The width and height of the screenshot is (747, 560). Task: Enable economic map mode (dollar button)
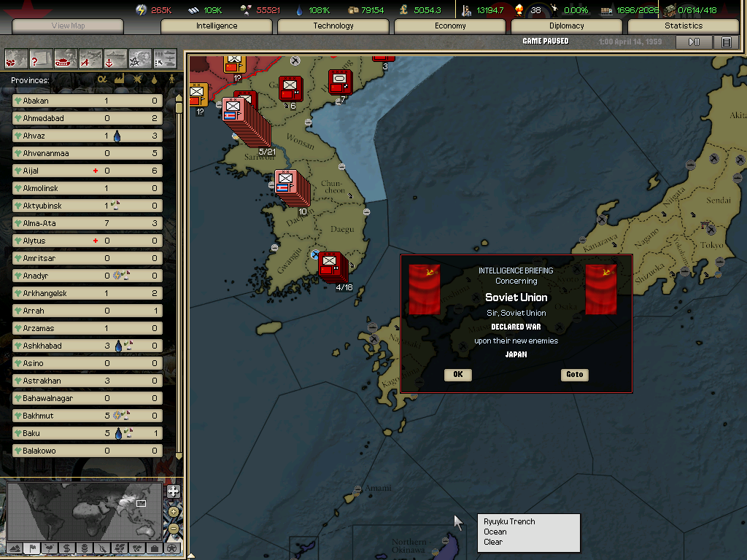click(x=66, y=548)
